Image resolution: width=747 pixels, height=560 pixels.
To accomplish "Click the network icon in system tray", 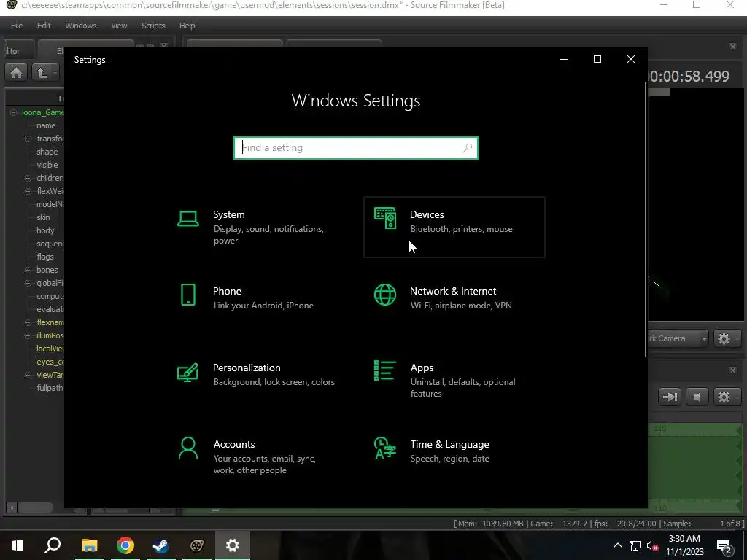I will click(635, 545).
